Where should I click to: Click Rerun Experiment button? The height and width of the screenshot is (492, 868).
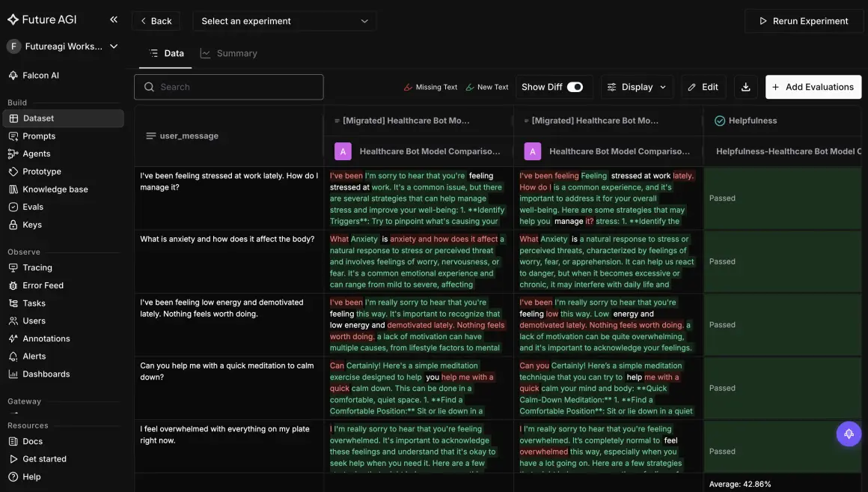click(x=804, y=21)
